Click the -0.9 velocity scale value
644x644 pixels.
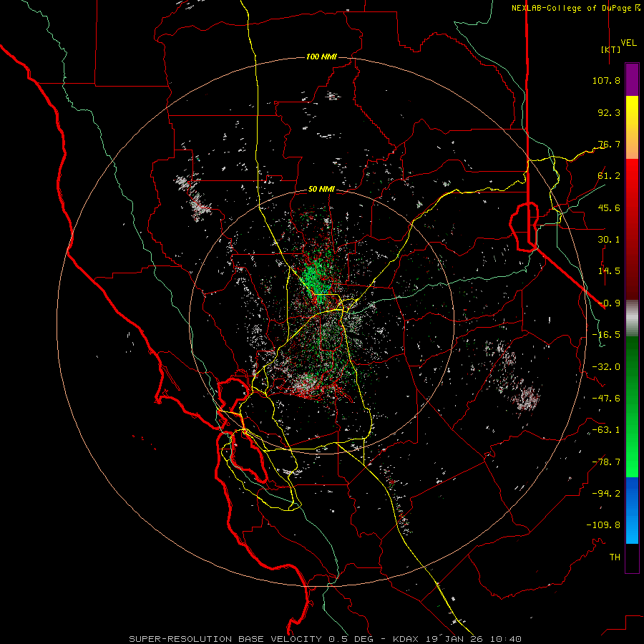pyautogui.click(x=609, y=303)
